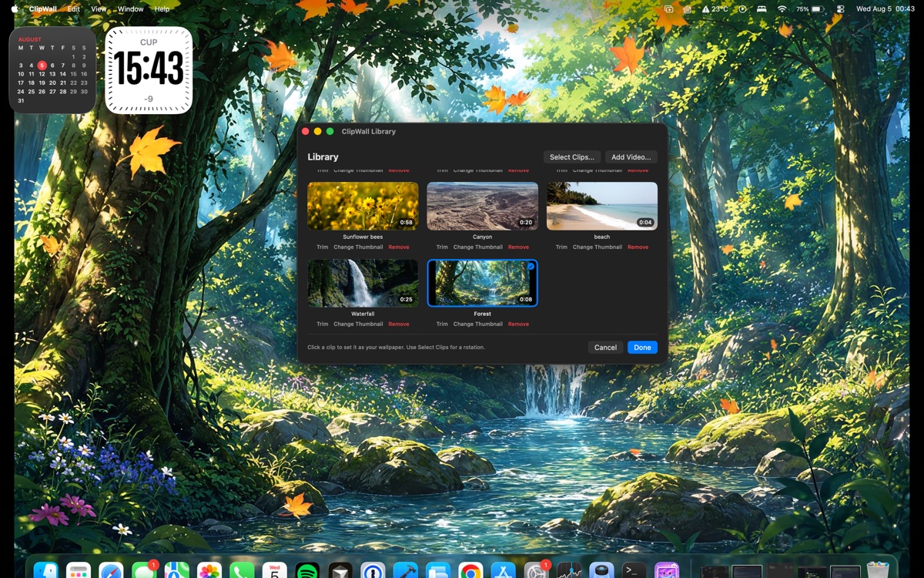Viewport: 924px width, 578px height.
Task: Open Google Chrome from the Dock
Action: 470,570
